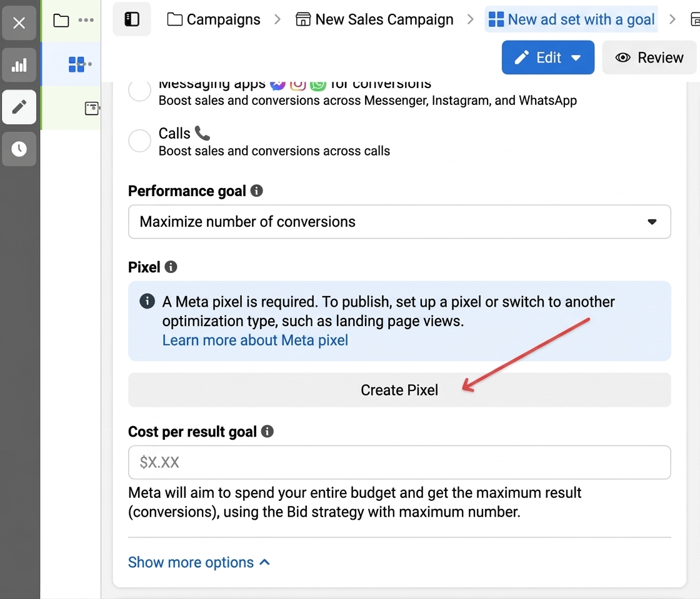Click Cost per result goal info icon

(267, 432)
